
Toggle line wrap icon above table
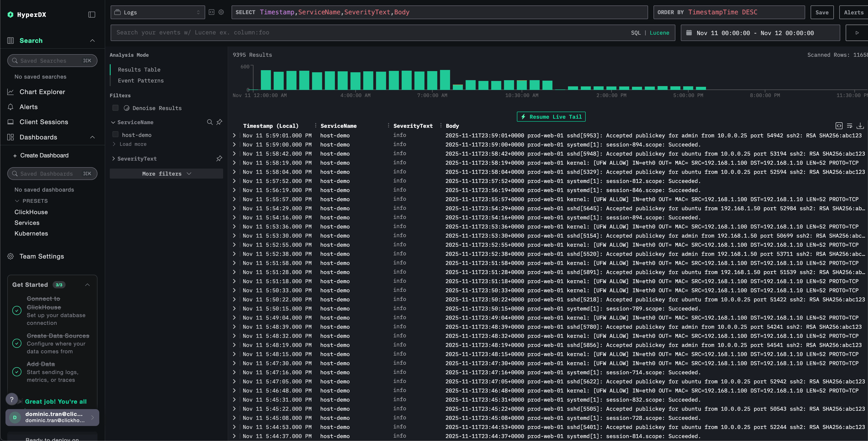point(850,126)
